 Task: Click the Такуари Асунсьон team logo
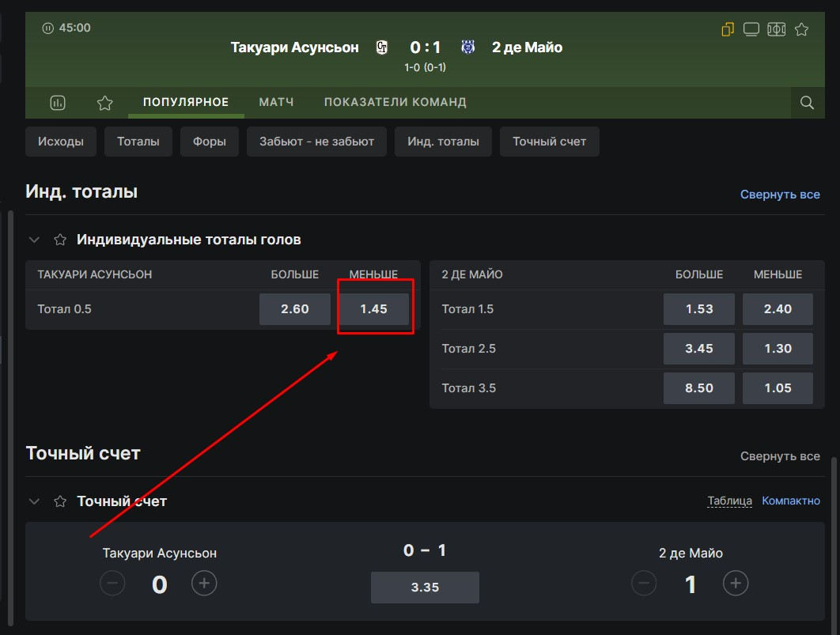point(382,47)
